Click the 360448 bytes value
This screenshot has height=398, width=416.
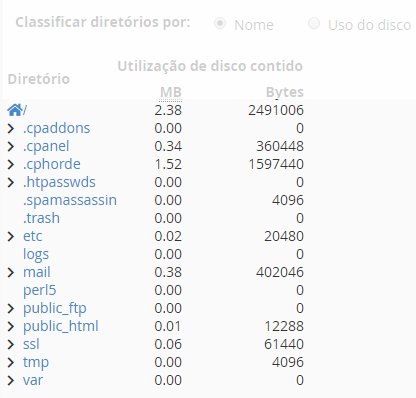click(280, 146)
